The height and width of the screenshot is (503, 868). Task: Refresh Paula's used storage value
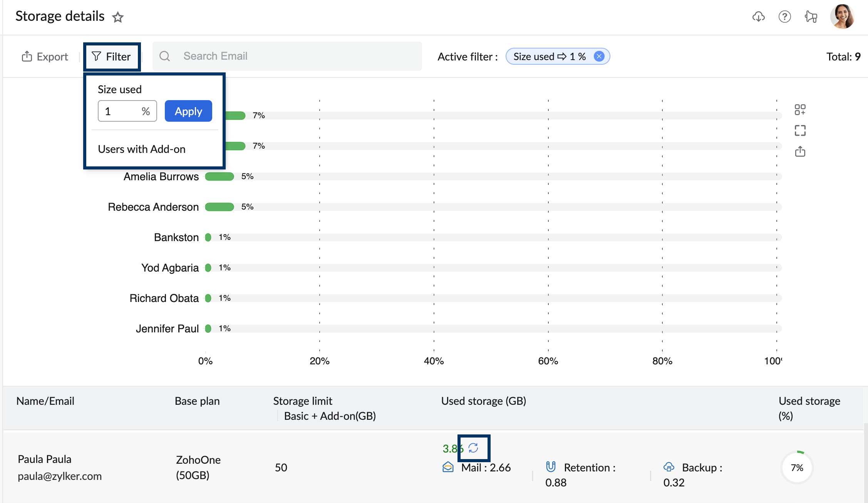pos(474,448)
